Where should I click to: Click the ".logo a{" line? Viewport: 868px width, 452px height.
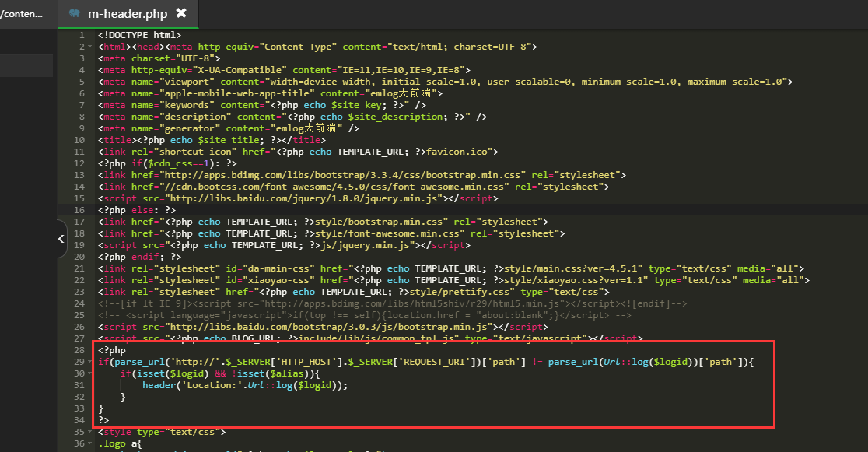pyautogui.click(x=120, y=443)
